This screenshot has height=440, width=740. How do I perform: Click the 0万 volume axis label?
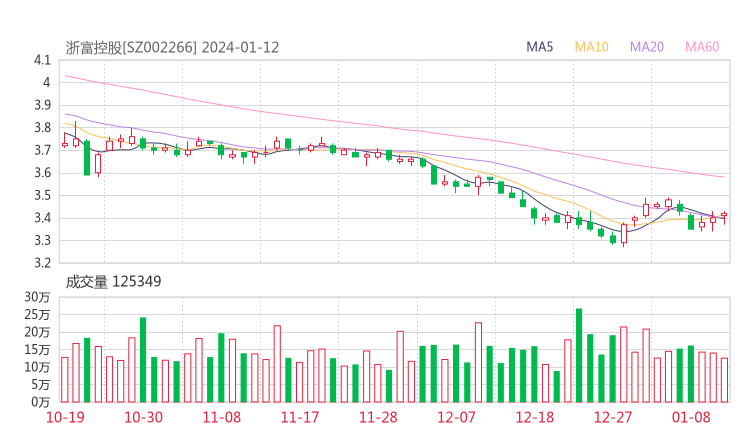(x=41, y=402)
